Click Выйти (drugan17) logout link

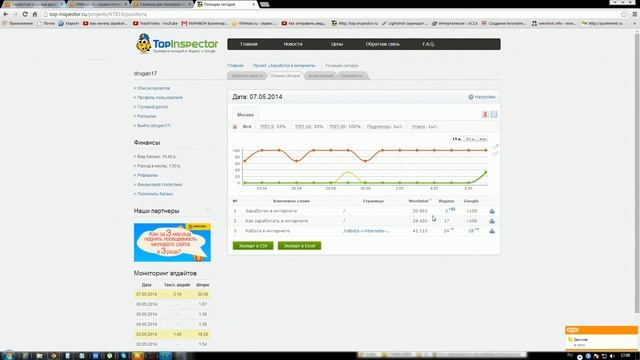(x=154, y=126)
